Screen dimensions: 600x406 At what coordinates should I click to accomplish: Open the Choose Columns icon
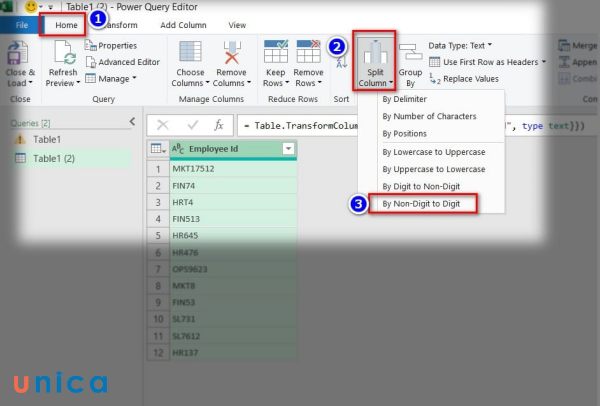coord(190,53)
